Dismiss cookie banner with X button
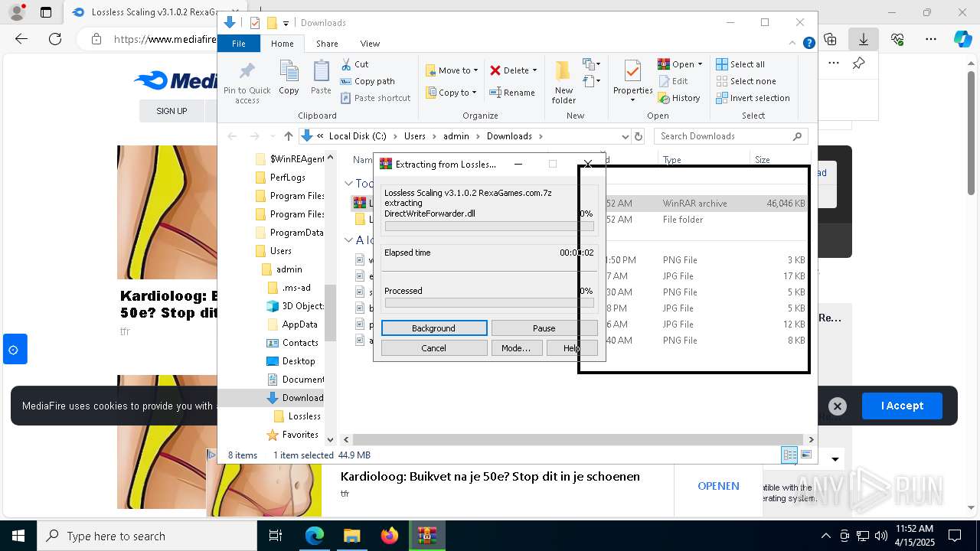The height and width of the screenshot is (551, 980). point(838,406)
